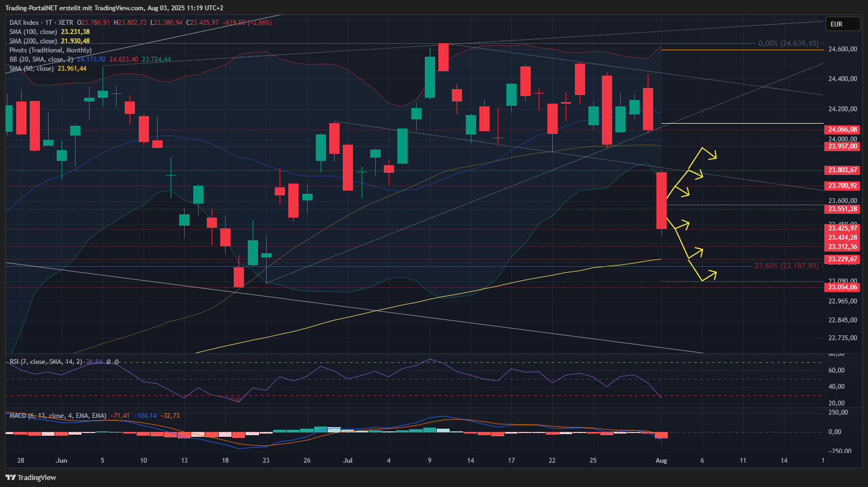Select the DAX Index symbol title
The width and height of the screenshot is (868, 487).
[x=24, y=23]
